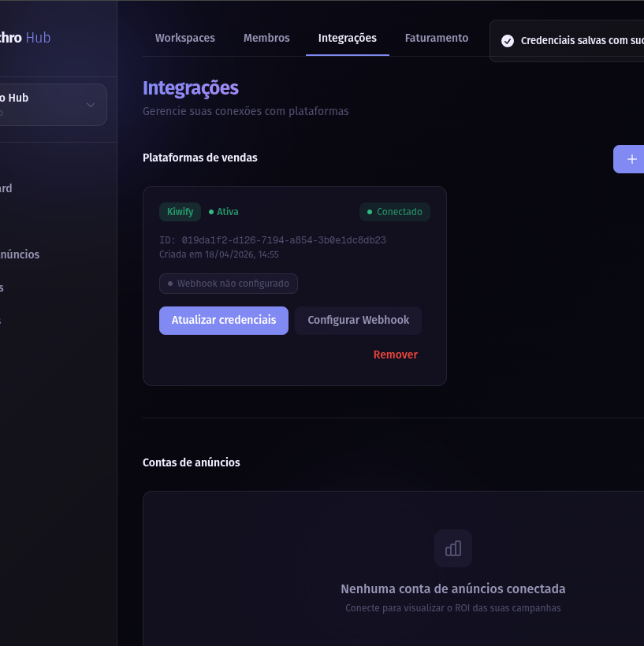Click the Hub logo in sidebar
Screen dimensions: 644x646
click(24, 38)
